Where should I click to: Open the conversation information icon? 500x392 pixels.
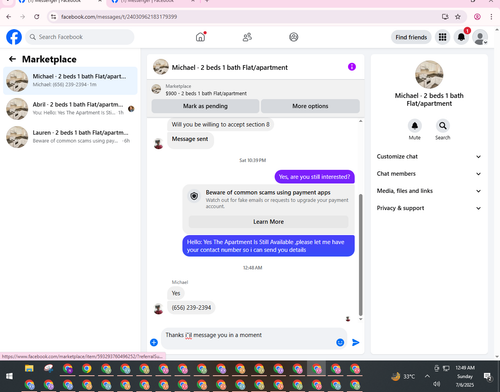tap(352, 67)
